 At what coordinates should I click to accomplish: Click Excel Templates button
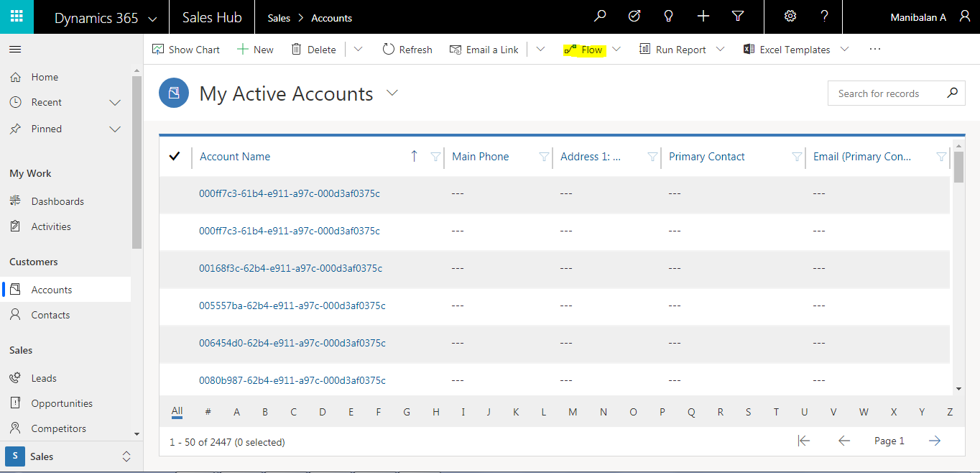[786, 50]
